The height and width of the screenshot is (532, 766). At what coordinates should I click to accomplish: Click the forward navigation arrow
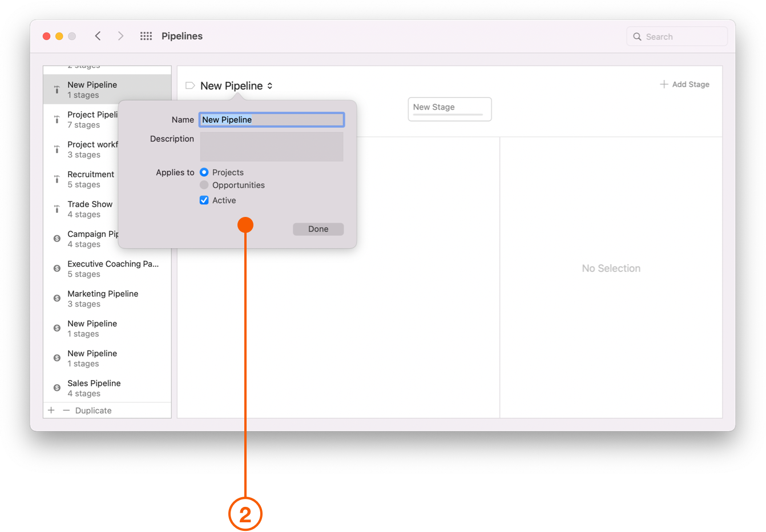120,35
